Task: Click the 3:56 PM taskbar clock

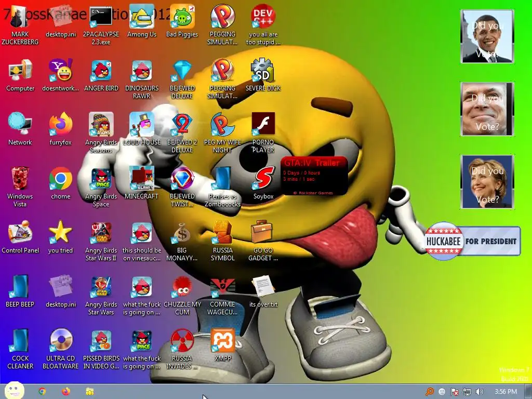Action: pyautogui.click(x=506, y=392)
